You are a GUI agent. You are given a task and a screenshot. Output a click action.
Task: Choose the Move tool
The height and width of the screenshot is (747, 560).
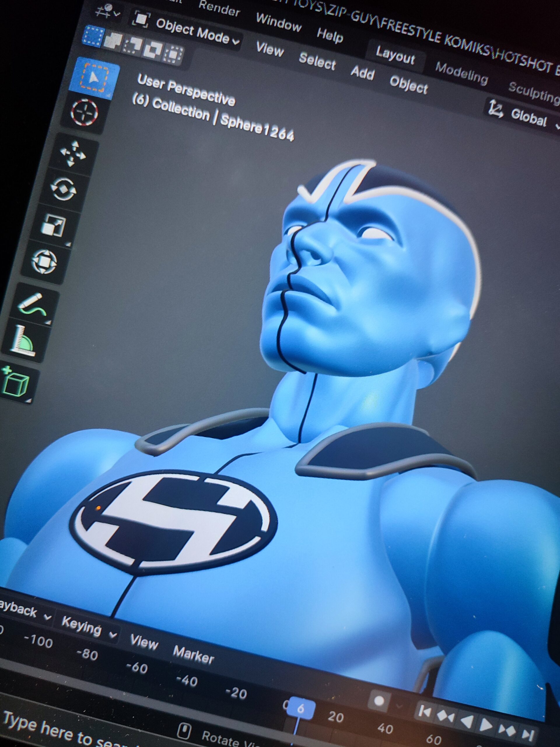[x=72, y=154]
